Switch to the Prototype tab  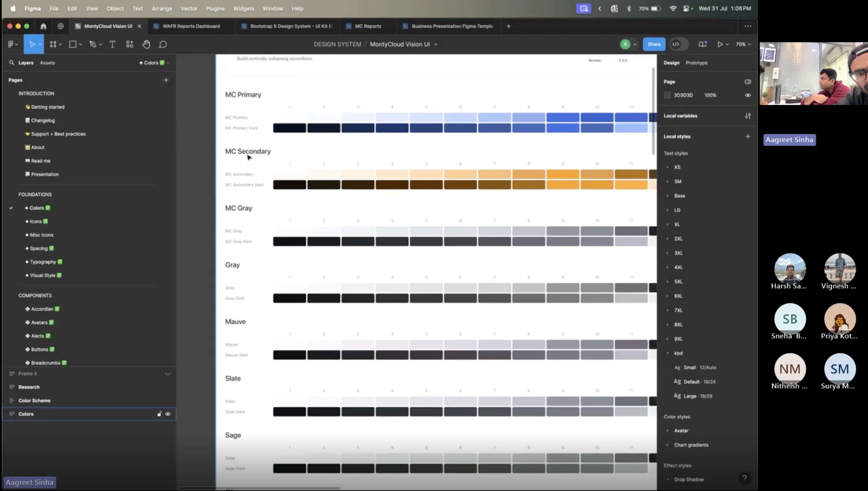[696, 63]
